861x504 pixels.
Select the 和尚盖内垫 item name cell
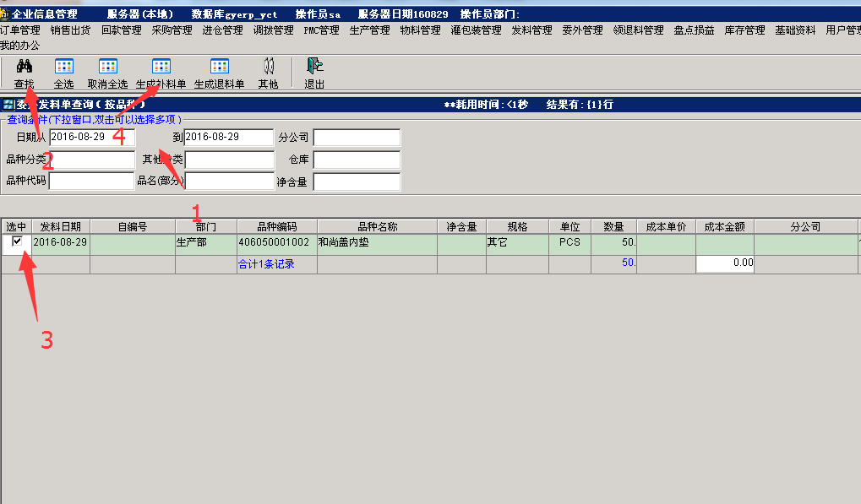pyautogui.click(x=377, y=242)
